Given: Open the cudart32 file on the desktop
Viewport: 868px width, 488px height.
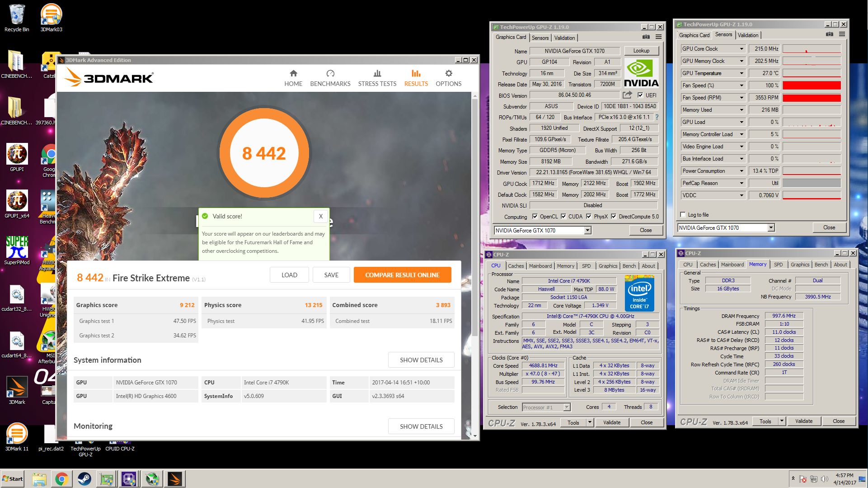Looking at the screenshot, I should pos(17,297).
